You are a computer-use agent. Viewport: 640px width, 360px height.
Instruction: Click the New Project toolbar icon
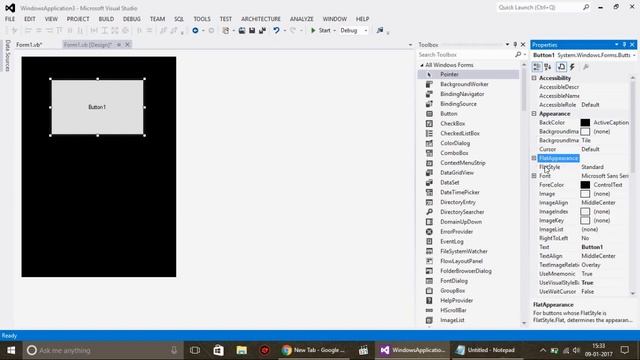226,30
